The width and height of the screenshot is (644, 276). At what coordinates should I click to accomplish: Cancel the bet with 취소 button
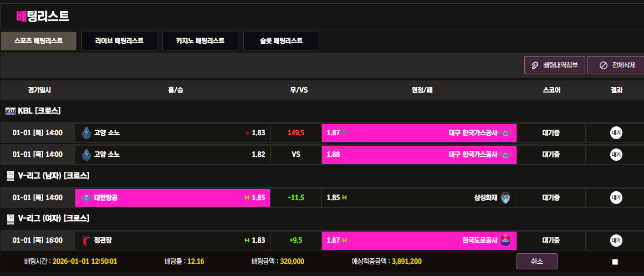pos(536,261)
